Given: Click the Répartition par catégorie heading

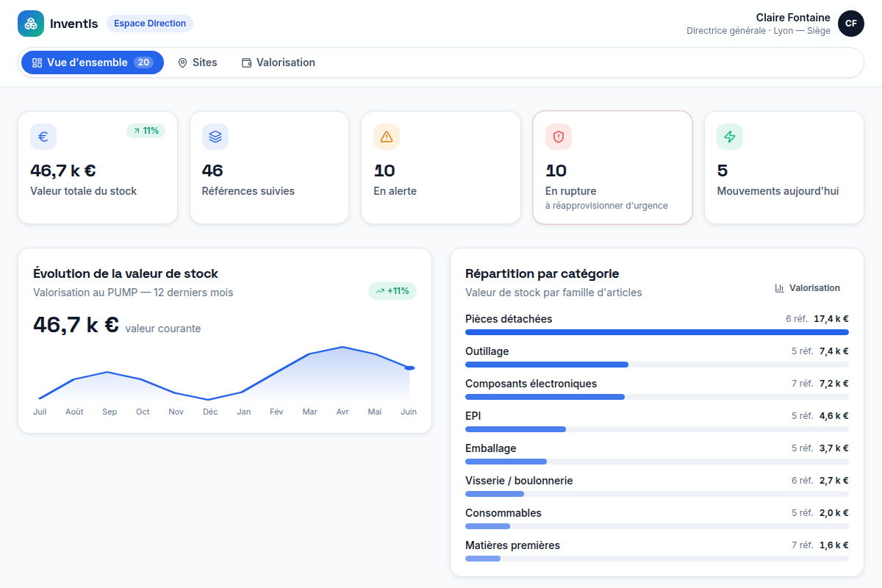Looking at the screenshot, I should pos(542,273).
